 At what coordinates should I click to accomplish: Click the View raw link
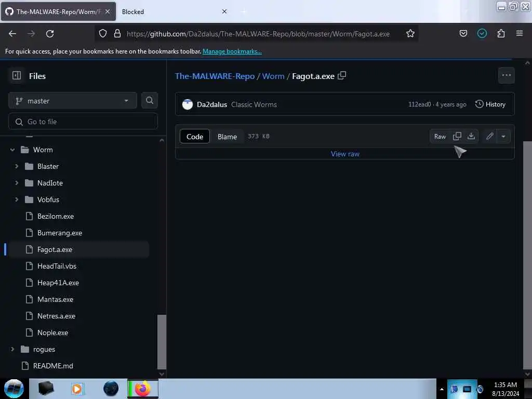tap(345, 154)
